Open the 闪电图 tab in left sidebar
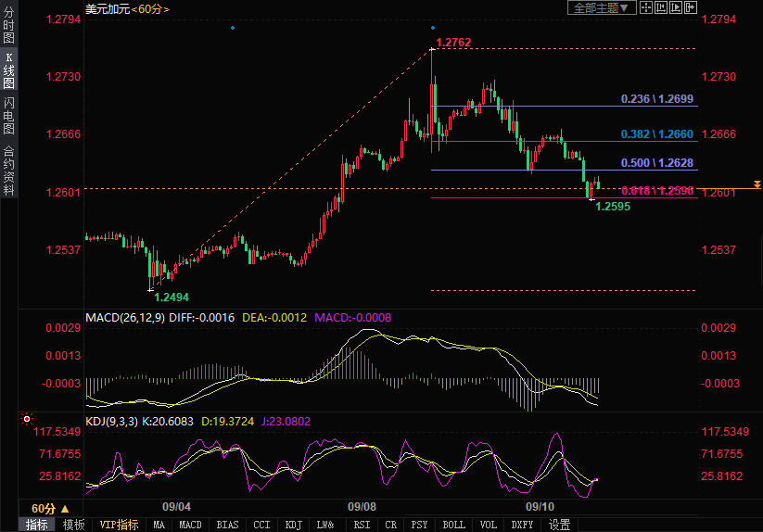 (8, 115)
